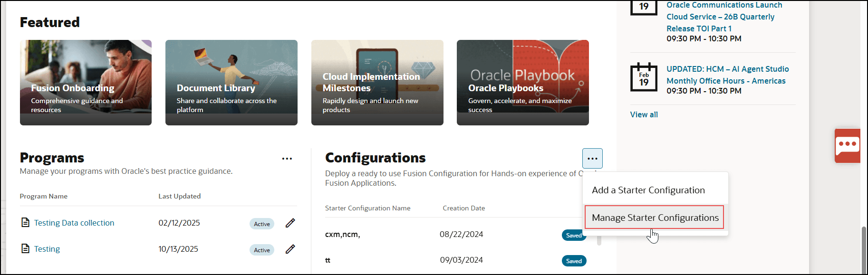Image resolution: width=868 pixels, height=275 pixels.
Task: Select Manage Starter Configurations menu item
Action: [655, 218]
